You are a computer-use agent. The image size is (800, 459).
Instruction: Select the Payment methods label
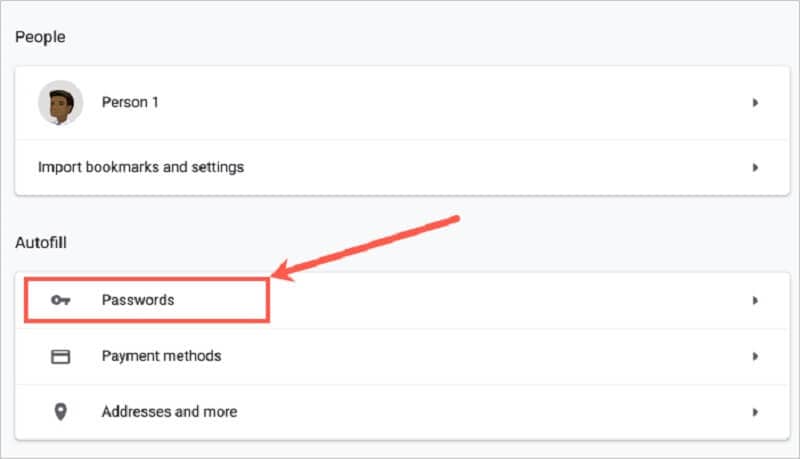[x=161, y=356]
